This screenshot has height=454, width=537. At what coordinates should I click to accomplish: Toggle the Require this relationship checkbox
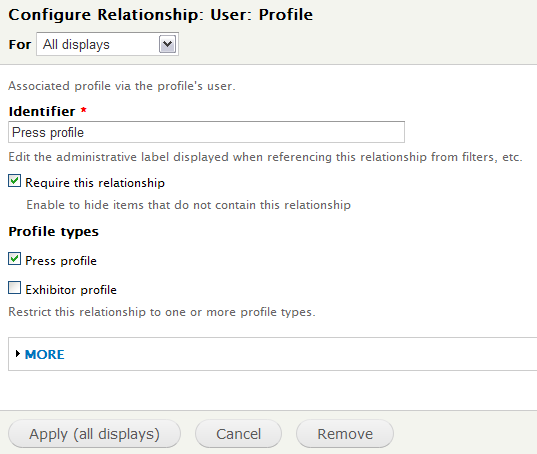point(14,181)
